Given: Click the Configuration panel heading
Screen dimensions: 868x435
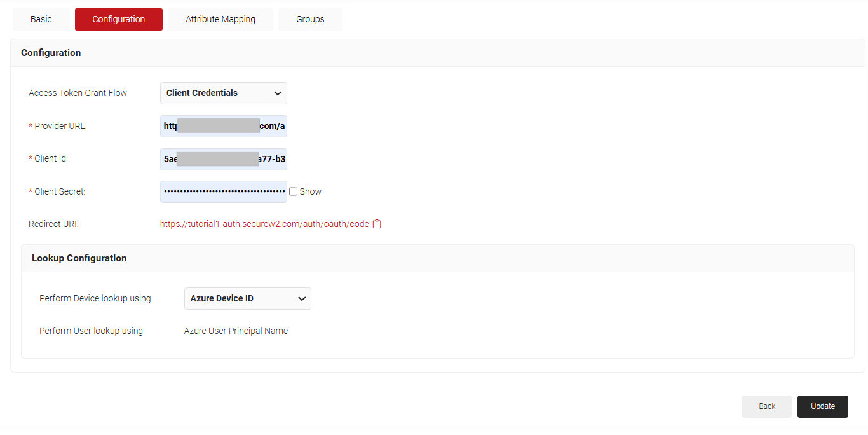Looking at the screenshot, I should point(51,53).
